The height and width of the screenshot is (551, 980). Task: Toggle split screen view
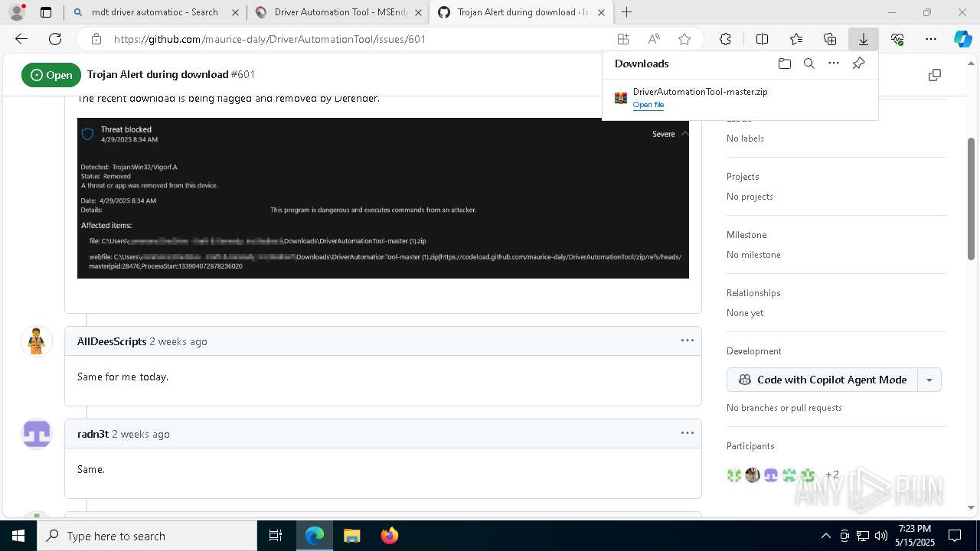tap(762, 39)
